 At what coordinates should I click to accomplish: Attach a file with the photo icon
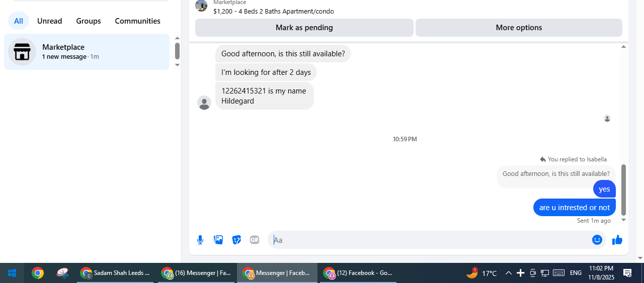pyautogui.click(x=218, y=240)
